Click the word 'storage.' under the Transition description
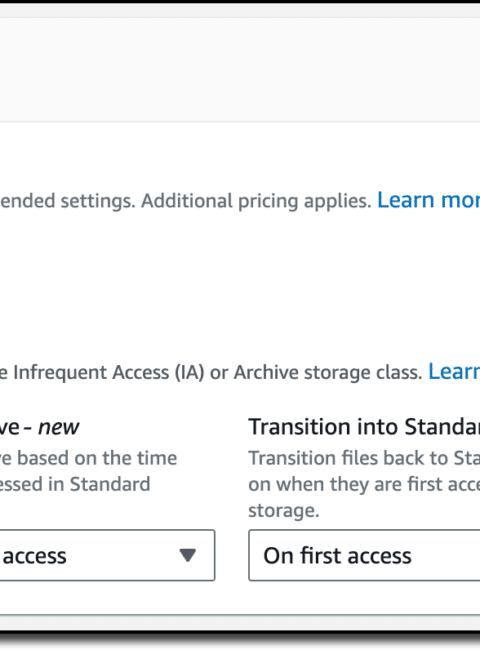Screen dimensions: 480x650 coord(284,510)
